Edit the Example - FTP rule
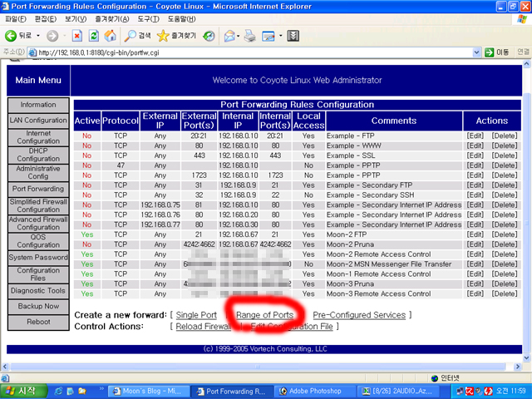Screen dimensions: 532x399 [475, 135]
